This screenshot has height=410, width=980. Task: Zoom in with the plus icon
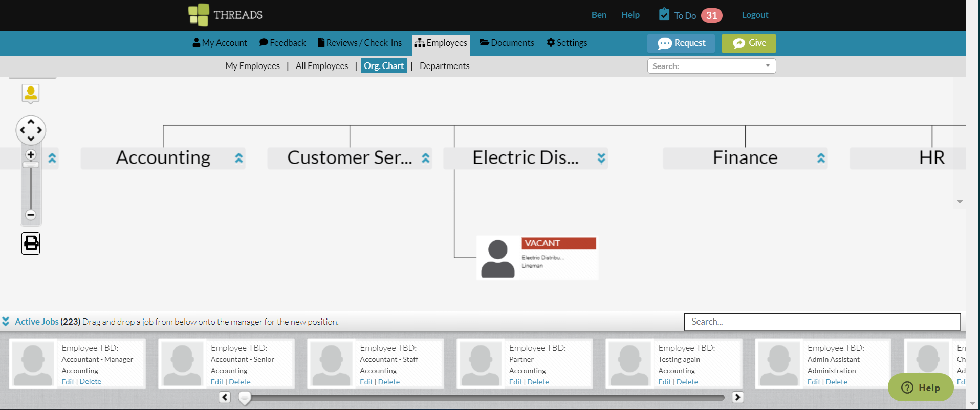31,155
